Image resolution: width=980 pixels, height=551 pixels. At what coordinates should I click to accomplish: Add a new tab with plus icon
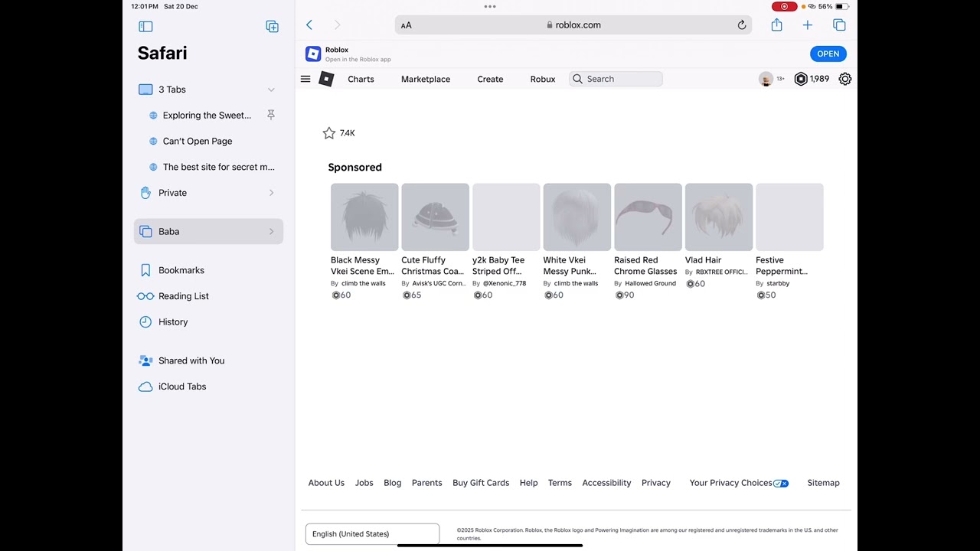click(807, 25)
